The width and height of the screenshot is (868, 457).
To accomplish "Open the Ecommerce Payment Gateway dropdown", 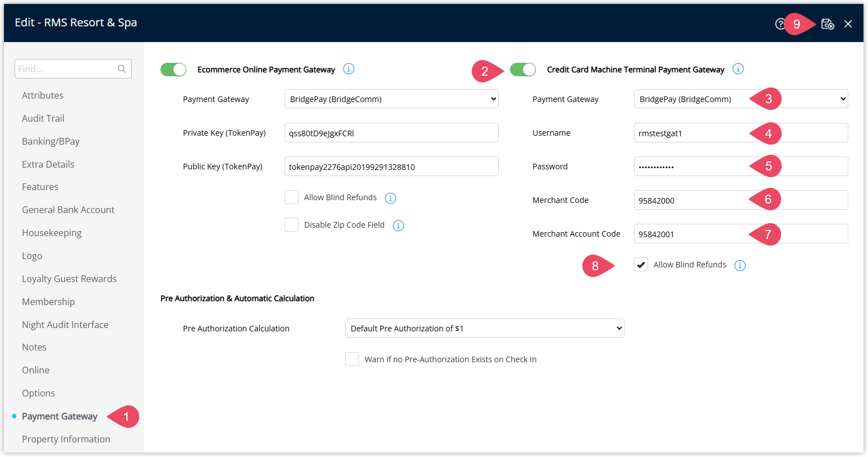I will (x=391, y=99).
